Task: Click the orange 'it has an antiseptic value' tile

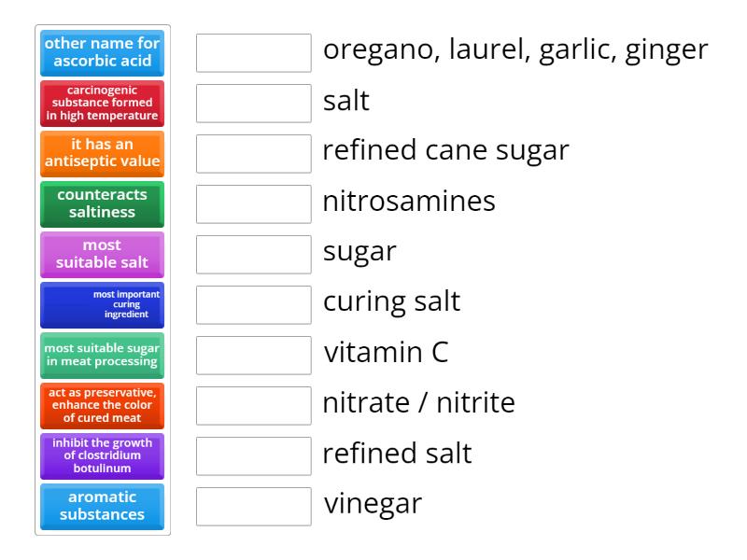Action: [102, 154]
